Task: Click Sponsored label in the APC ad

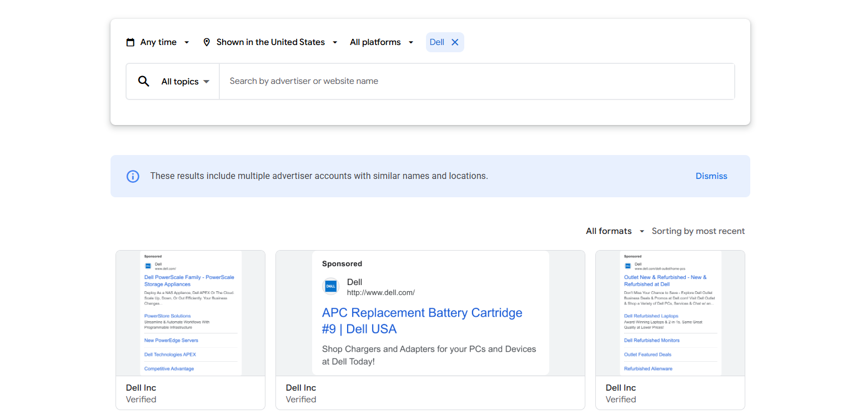Action: (x=342, y=264)
